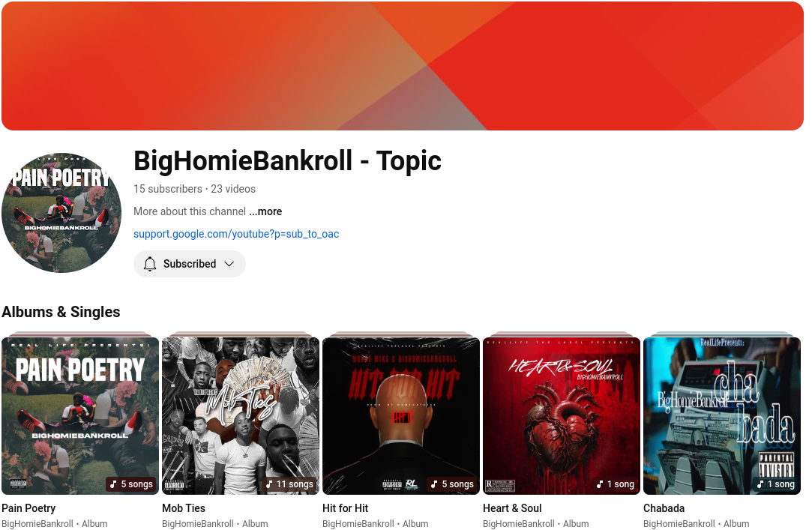Click the notification bell icon
812x530 pixels.
click(x=150, y=264)
